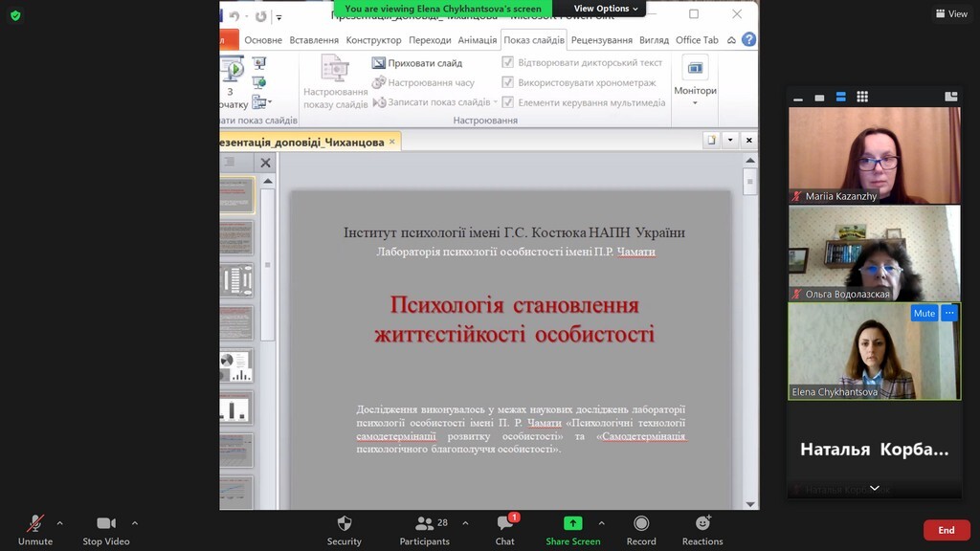Open the View Options dropdown
The width and height of the screenshot is (980, 551).
[x=606, y=8]
